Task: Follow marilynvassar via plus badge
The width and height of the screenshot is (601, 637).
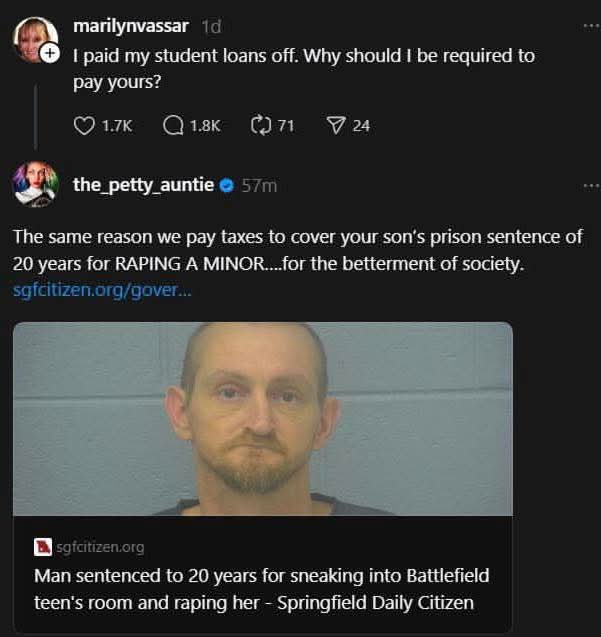Action: (x=50, y=53)
